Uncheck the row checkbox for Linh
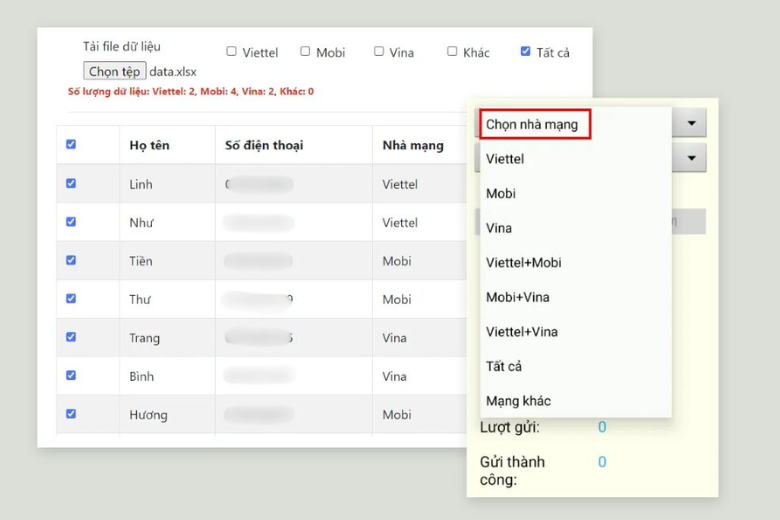 point(71,183)
